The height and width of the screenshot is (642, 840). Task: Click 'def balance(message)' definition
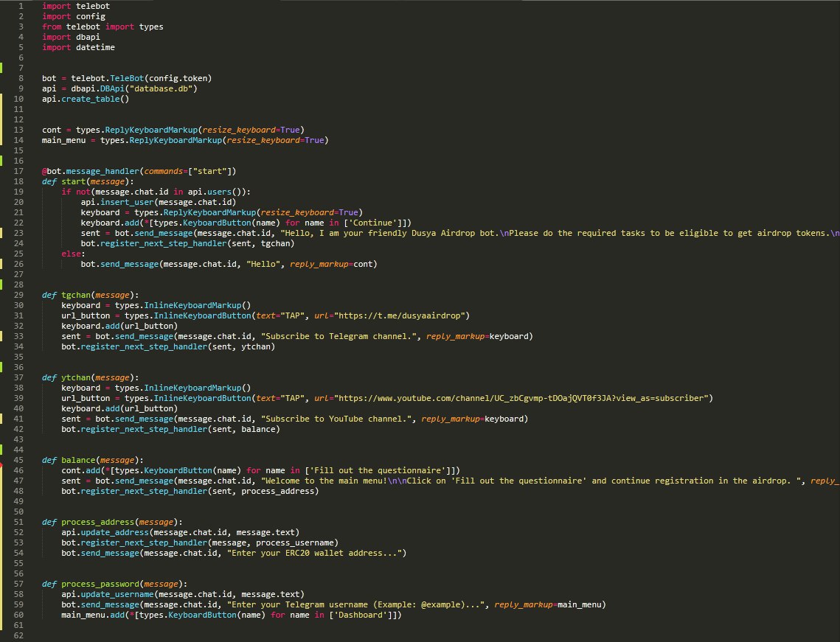pyautogui.click(x=93, y=460)
